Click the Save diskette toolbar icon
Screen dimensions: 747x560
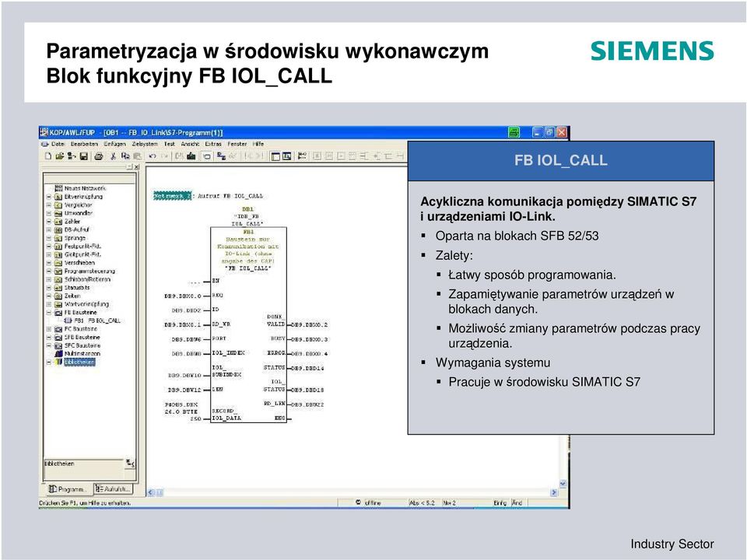[x=84, y=156]
